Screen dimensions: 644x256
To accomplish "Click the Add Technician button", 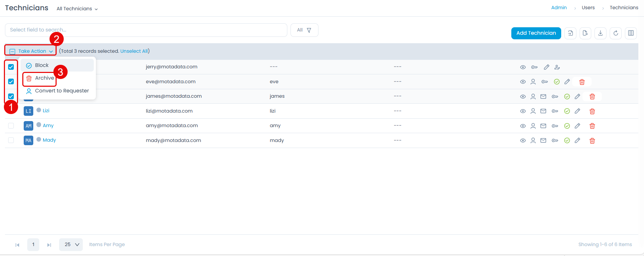I will click(536, 33).
